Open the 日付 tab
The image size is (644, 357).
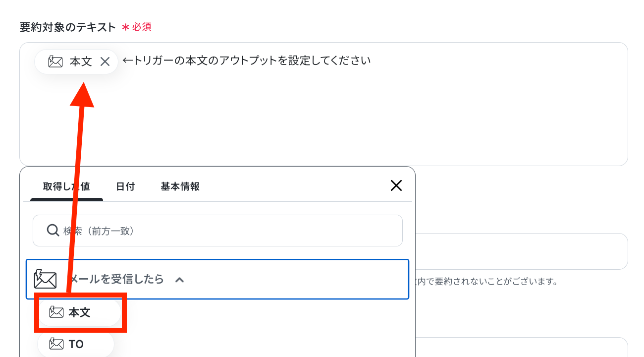pyautogui.click(x=125, y=187)
